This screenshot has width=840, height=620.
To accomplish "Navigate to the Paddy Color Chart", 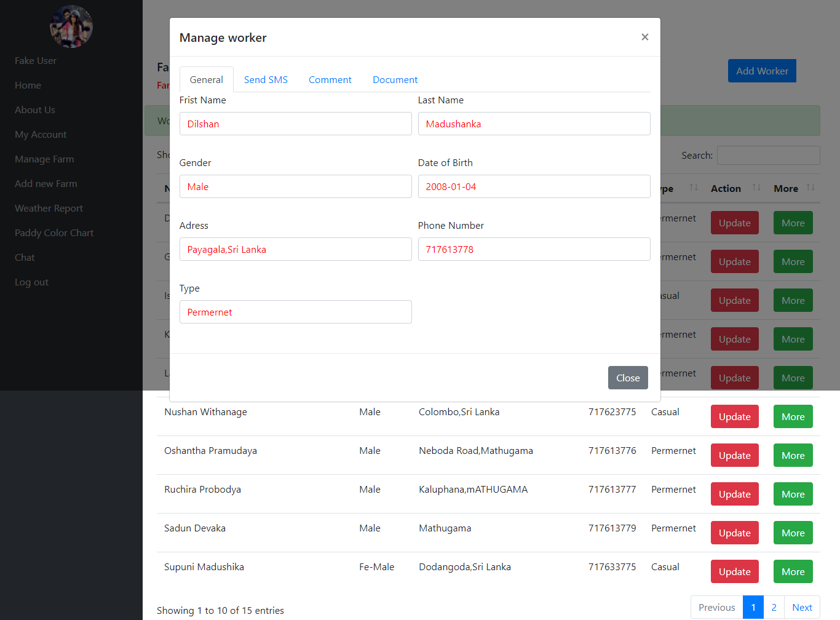I will [x=54, y=232].
